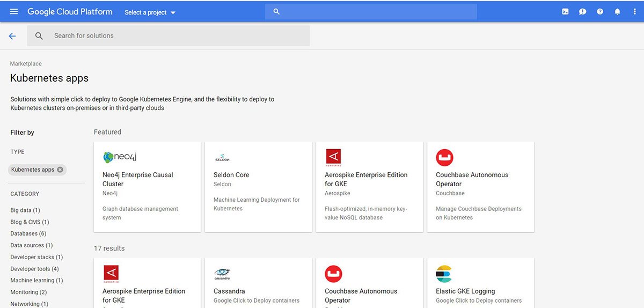This screenshot has width=644, height=308.
Task: Click the magnifier icon in Search for solutions
Action: pos(39,36)
